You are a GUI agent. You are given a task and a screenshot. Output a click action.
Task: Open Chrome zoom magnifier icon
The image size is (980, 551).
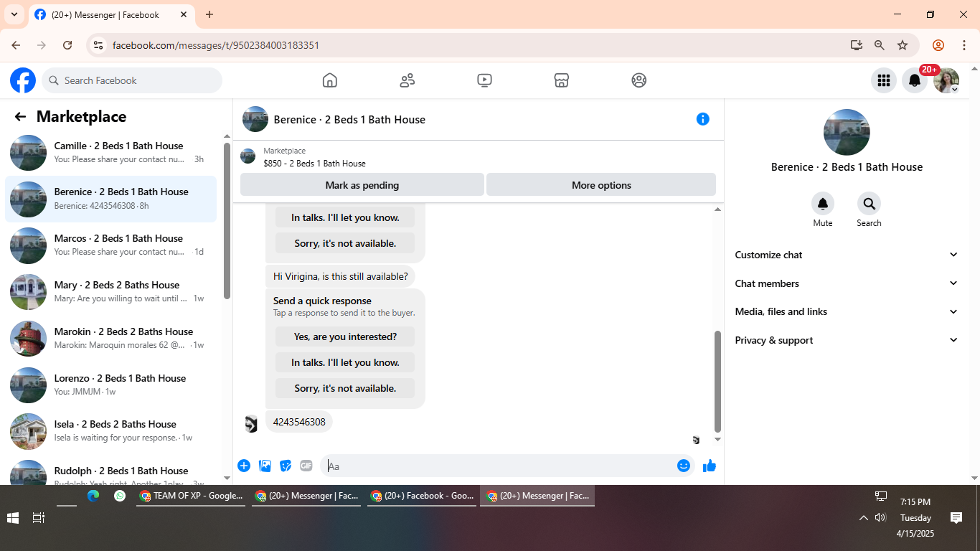pyautogui.click(x=880, y=45)
